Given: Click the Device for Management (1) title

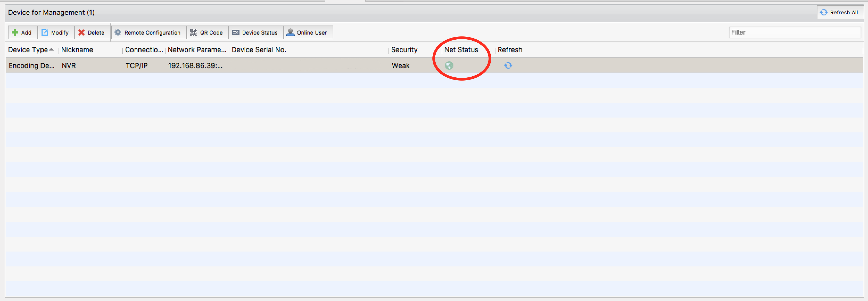Looking at the screenshot, I should [x=51, y=12].
